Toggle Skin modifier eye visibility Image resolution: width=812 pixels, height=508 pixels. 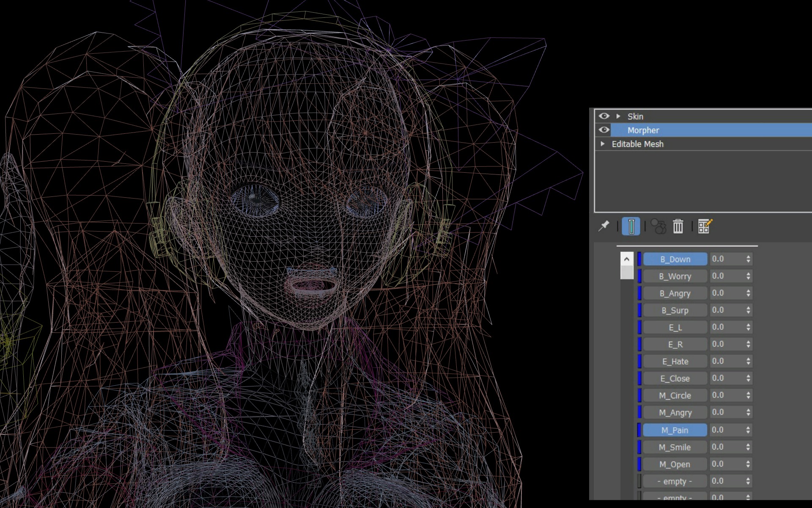pyautogui.click(x=604, y=116)
